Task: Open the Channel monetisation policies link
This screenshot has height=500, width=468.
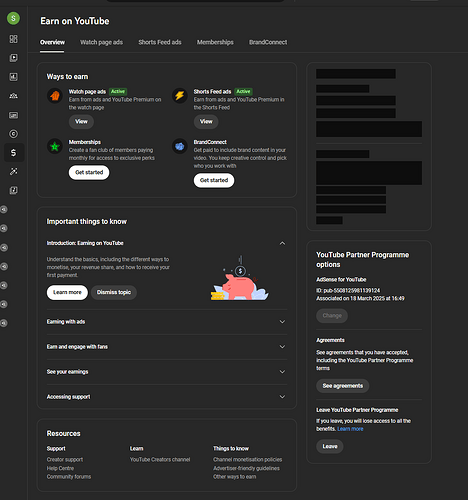Action: click(248, 460)
